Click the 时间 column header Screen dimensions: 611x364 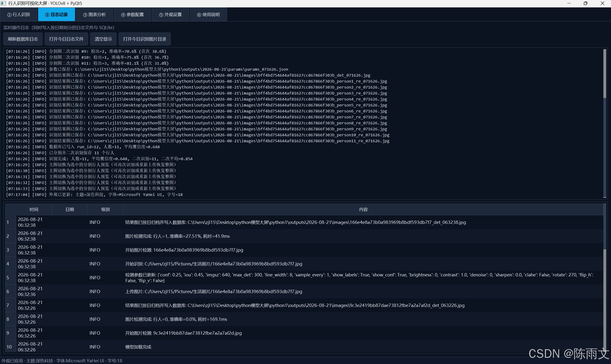tap(34, 210)
